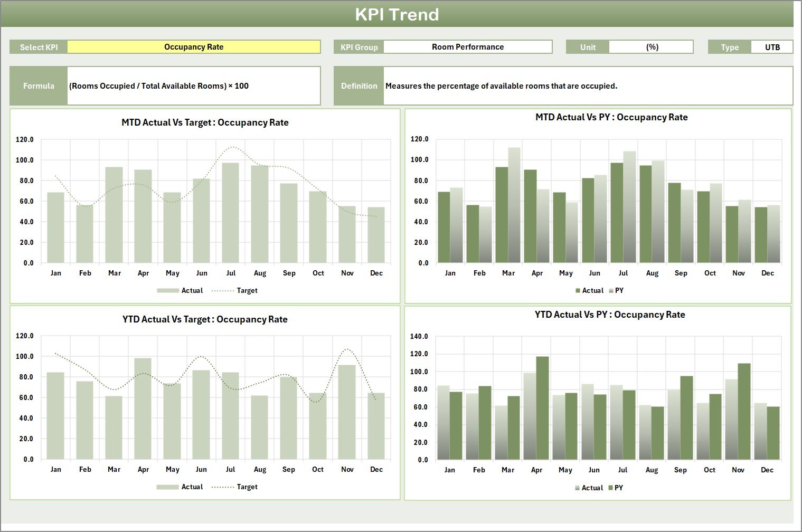Toggle the Actual legend in MTD Actual Vs Target chart

pyautogui.click(x=192, y=290)
